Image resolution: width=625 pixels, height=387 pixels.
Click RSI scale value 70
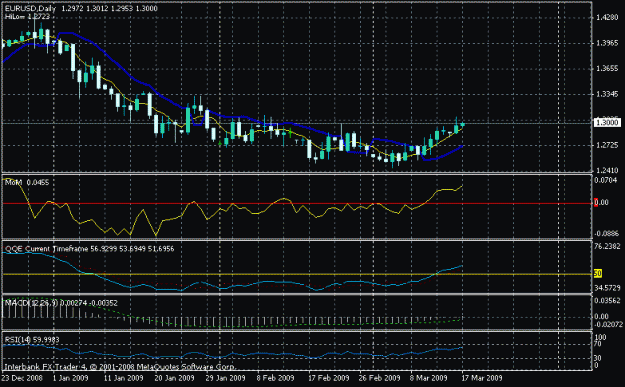tap(598, 344)
